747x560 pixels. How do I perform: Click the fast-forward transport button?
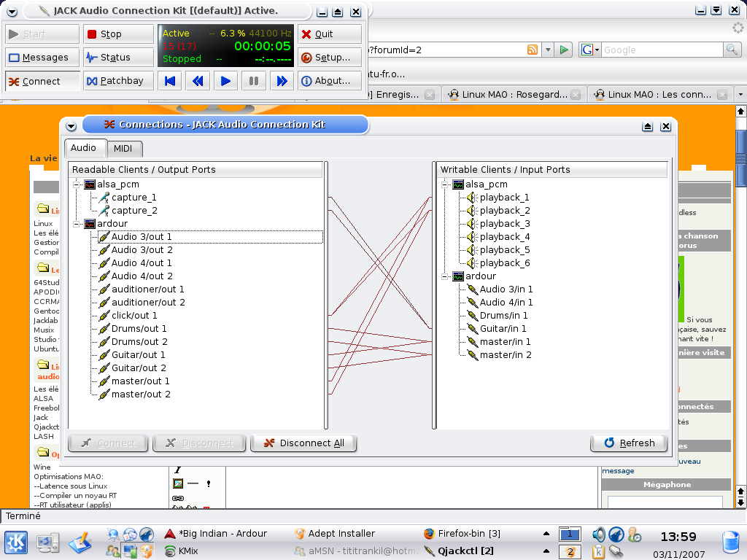pos(282,81)
